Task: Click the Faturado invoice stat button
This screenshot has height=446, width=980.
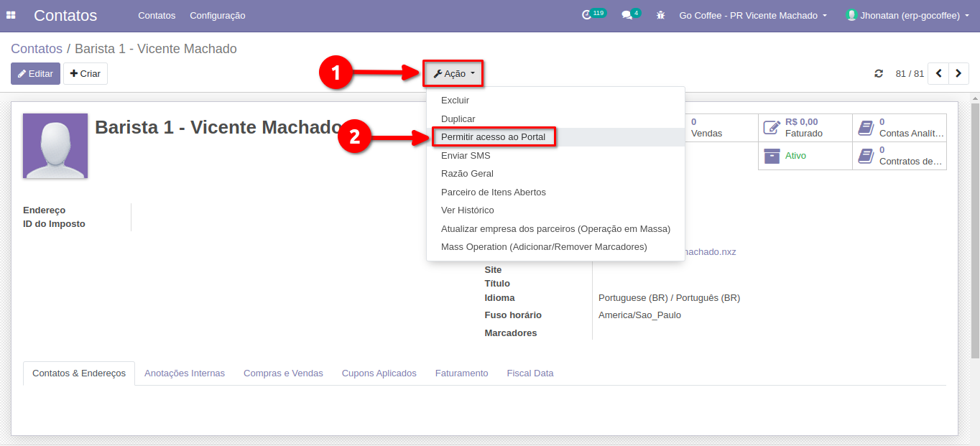Action: pyautogui.click(x=805, y=128)
